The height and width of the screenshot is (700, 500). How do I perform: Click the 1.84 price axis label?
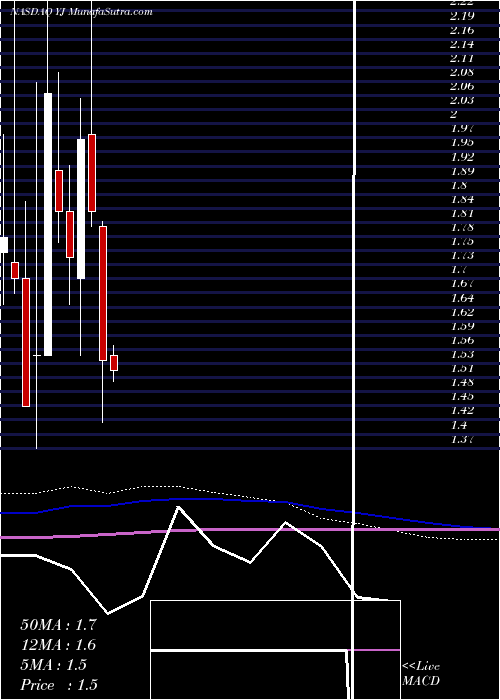click(x=462, y=199)
